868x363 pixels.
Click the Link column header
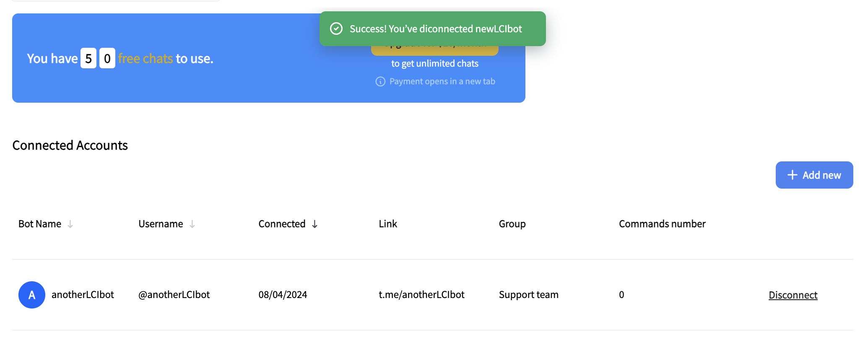point(388,224)
